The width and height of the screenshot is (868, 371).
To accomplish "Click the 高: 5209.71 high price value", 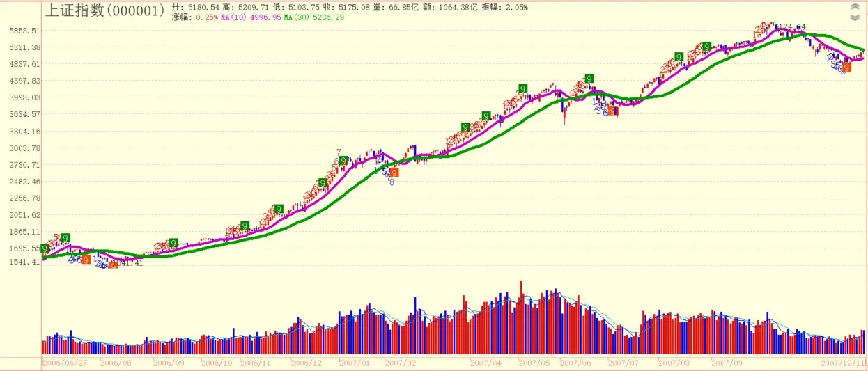I will [247, 7].
